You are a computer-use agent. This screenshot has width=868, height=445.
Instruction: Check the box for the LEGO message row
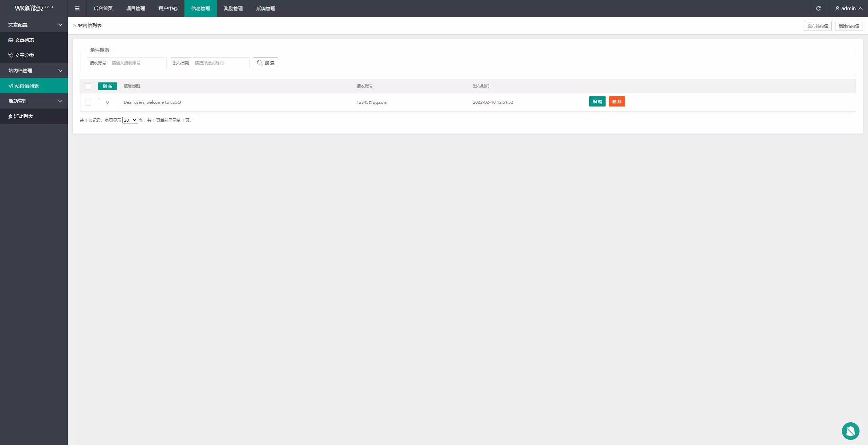pos(88,102)
